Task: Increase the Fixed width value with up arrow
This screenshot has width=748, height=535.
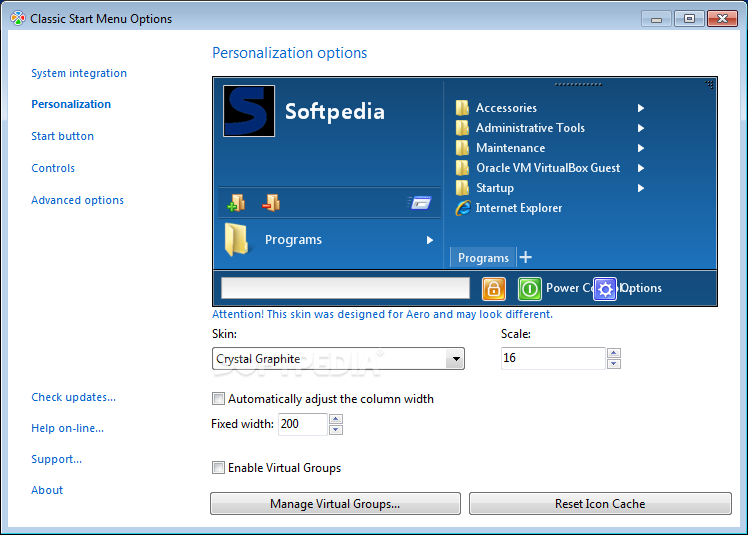Action: coord(336,419)
